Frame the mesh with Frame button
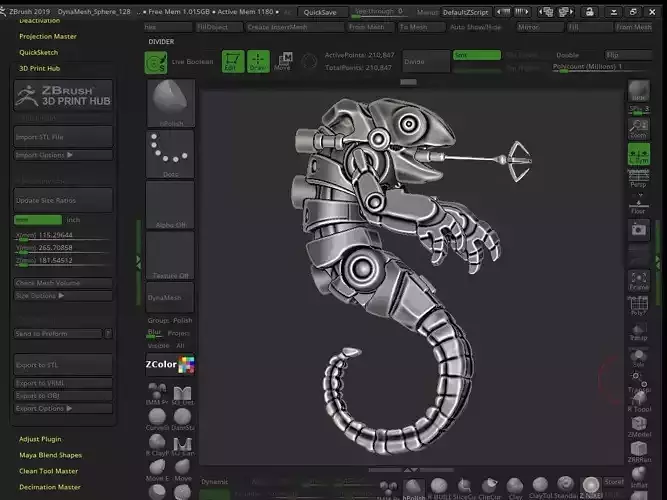667x500 pixels. [x=638, y=281]
